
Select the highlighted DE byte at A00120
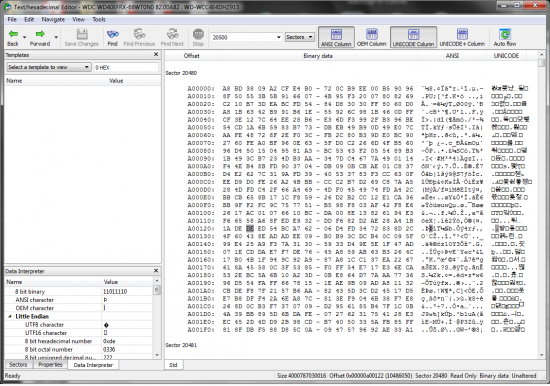pyautogui.click(x=250, y=228)
